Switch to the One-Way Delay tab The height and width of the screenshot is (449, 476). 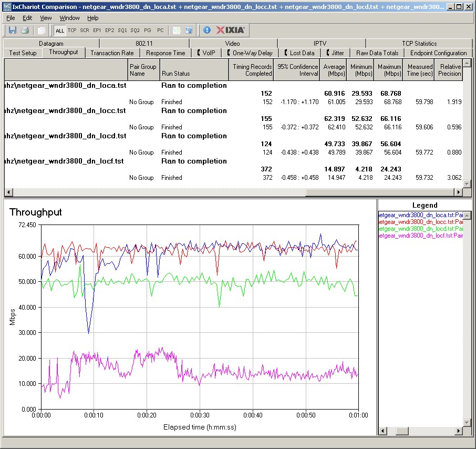point(250,53)
